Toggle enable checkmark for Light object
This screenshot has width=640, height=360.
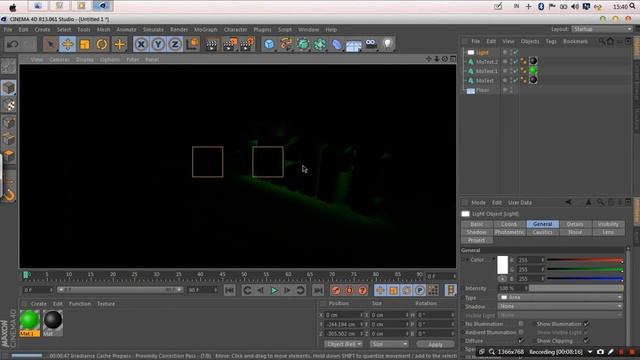tap(516, 52)
